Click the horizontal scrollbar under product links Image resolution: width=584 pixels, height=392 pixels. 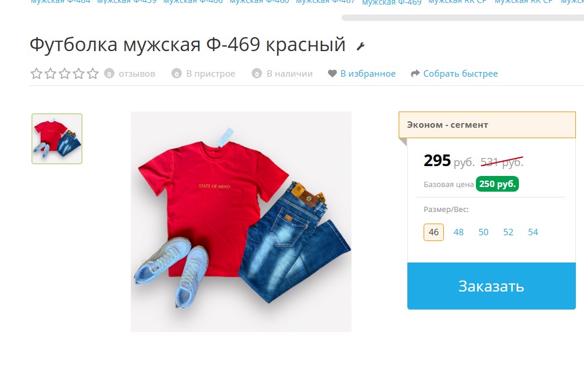[x=463, y=18]
